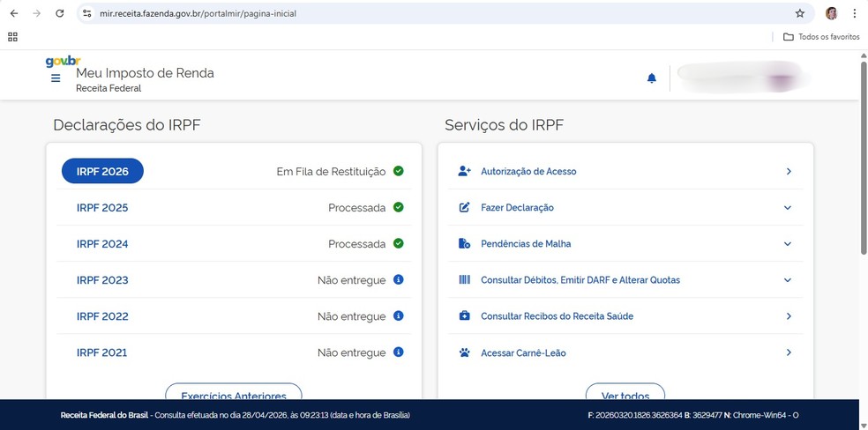The height and width of the screenshot is (430, 868).
Task: Open the hamburger navigation menu
Action: (56, 78)
